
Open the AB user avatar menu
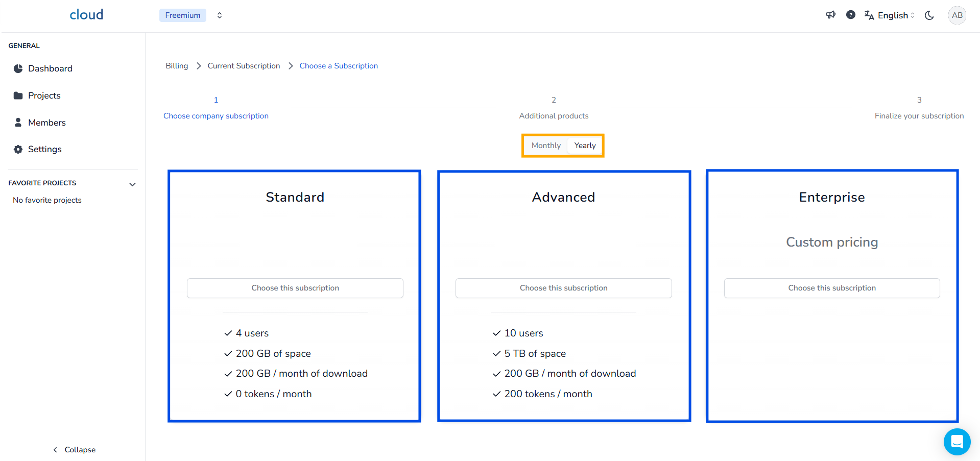click(x=957, y=15)
